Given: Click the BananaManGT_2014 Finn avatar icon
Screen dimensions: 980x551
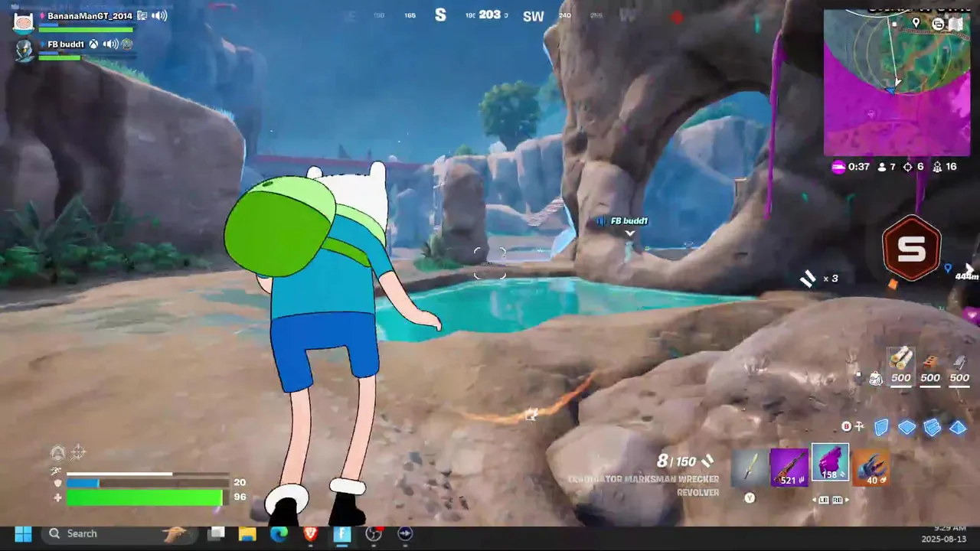Looking at the screenshot, I should tap(23, 22).
